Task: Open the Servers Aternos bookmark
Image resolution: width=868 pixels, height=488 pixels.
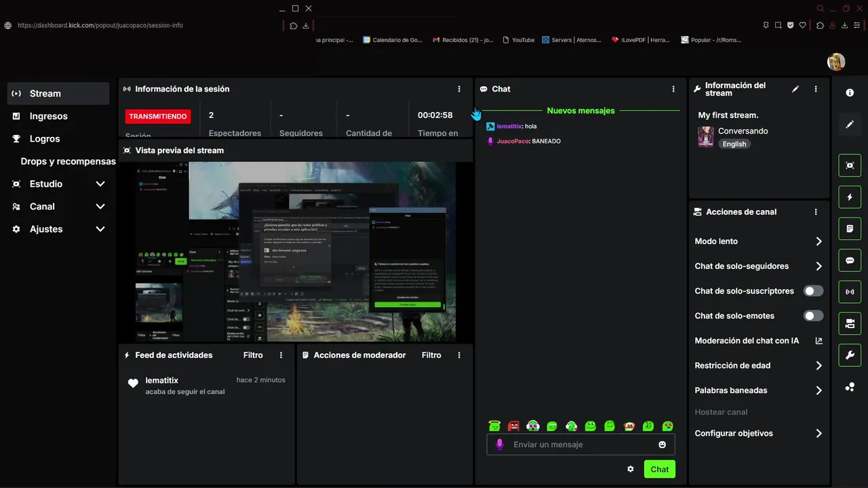Action: click(571, 40)
